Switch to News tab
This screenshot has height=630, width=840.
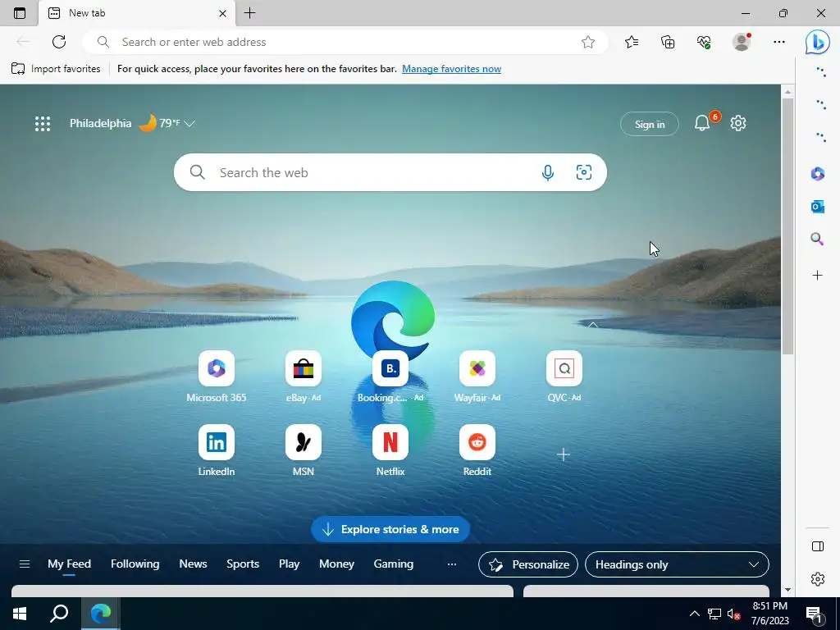point(193,564)
